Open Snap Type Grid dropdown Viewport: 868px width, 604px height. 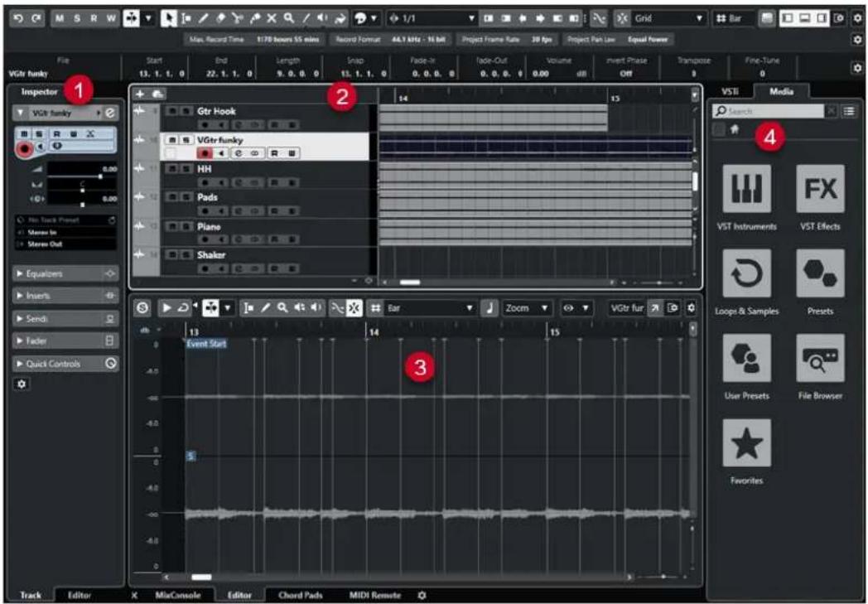(668, 18)
